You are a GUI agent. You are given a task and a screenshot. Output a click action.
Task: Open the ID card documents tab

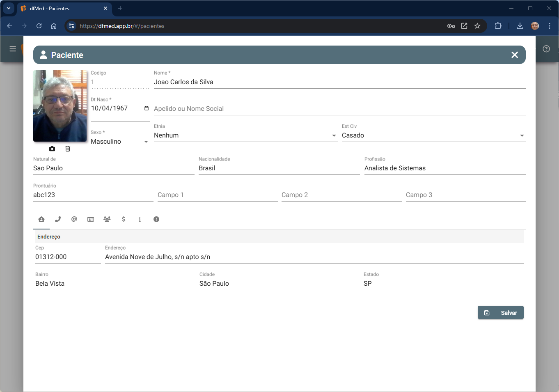pyautogui.click(x=91, y=219)
